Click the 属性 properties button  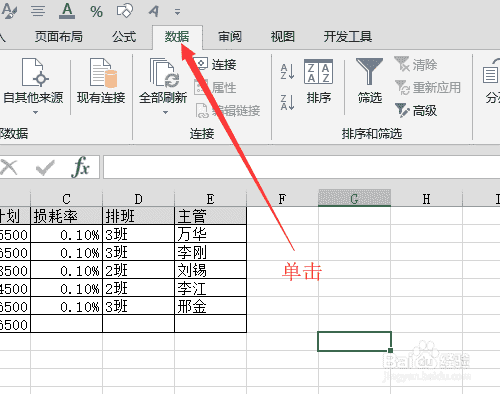216,88
